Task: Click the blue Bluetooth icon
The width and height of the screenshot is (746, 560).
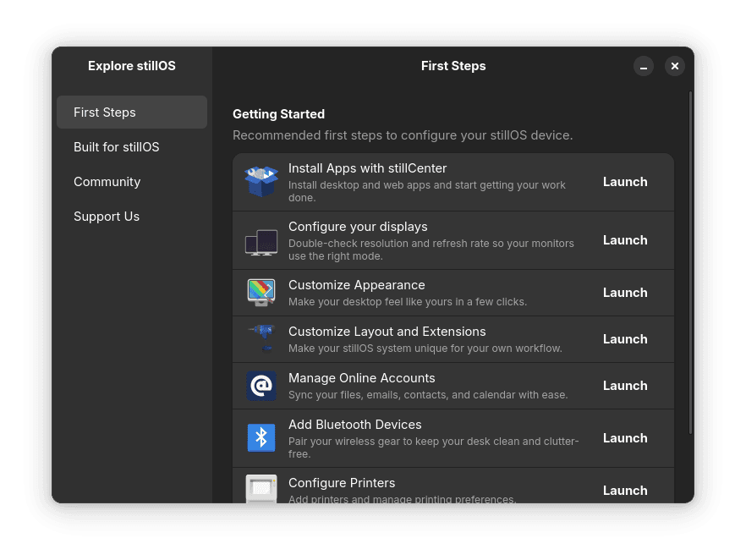Action: coord(261,437)
